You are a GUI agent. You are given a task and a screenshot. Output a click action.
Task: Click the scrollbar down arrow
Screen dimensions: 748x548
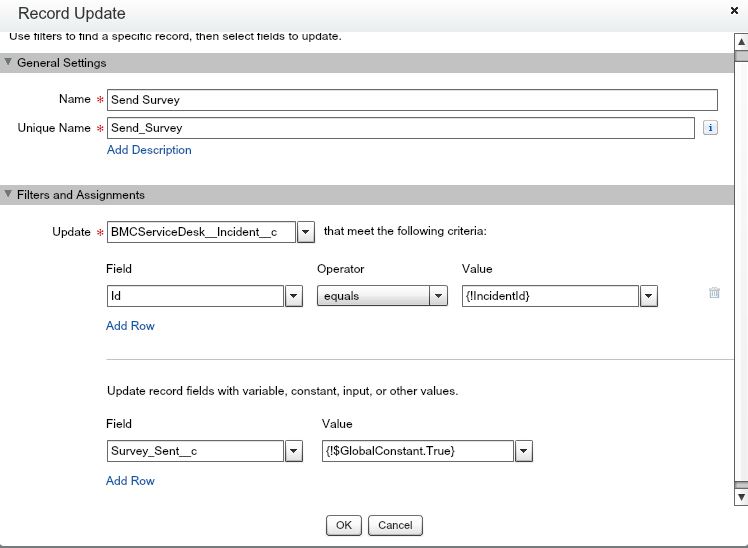click(x=741, y=496)
